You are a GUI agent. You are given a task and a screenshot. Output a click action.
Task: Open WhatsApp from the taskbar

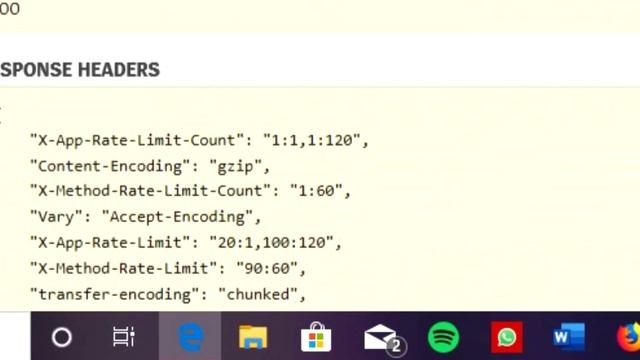click(507, 337)
